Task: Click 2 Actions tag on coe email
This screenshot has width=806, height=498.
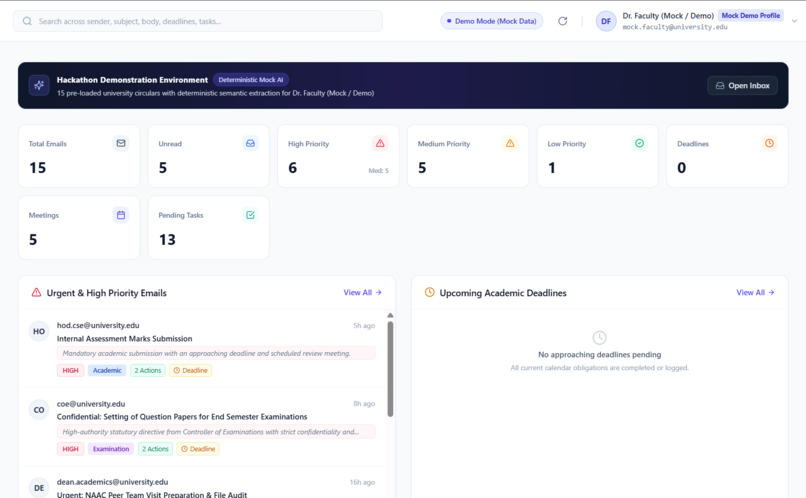Action: [155, 449]
